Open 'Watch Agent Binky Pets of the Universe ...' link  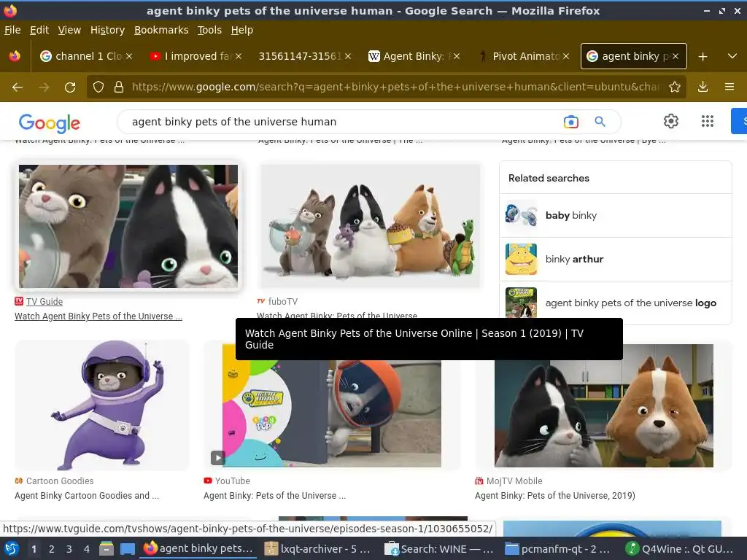pos(98,316)
